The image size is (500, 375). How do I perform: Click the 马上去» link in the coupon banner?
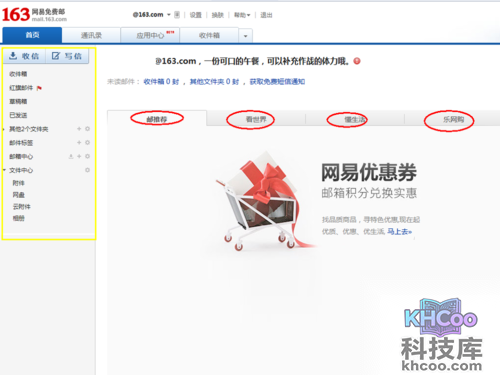click(399, 231)
